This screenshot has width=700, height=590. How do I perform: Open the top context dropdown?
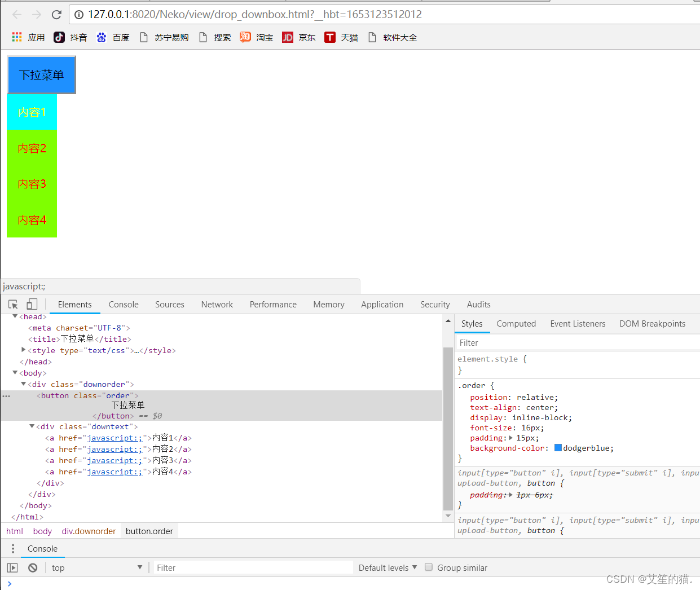click(96, 568)
